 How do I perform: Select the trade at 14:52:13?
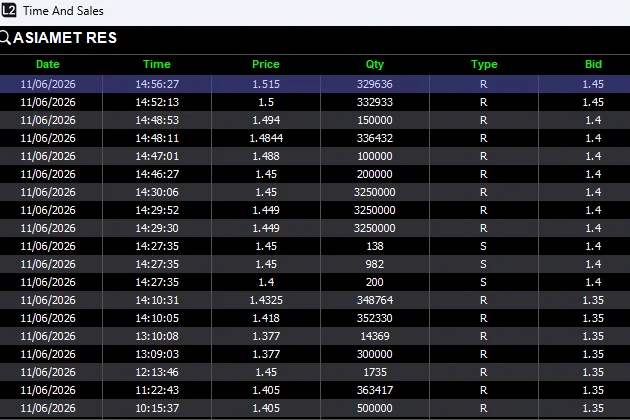point(315,102)
